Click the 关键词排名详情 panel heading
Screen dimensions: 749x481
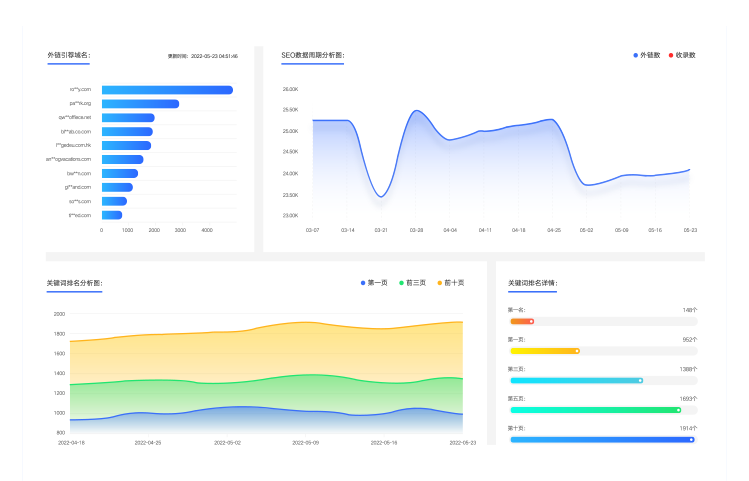click(x=532, y=283)
